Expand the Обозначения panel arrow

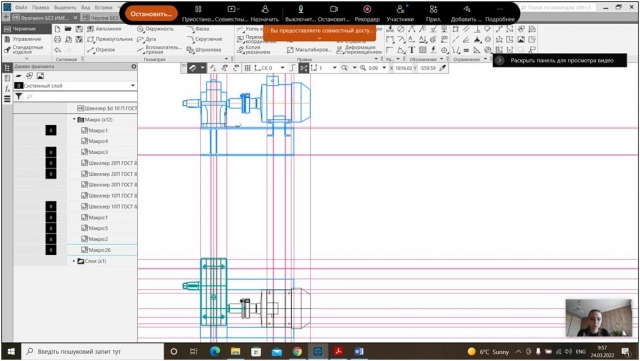pos(442,60)
